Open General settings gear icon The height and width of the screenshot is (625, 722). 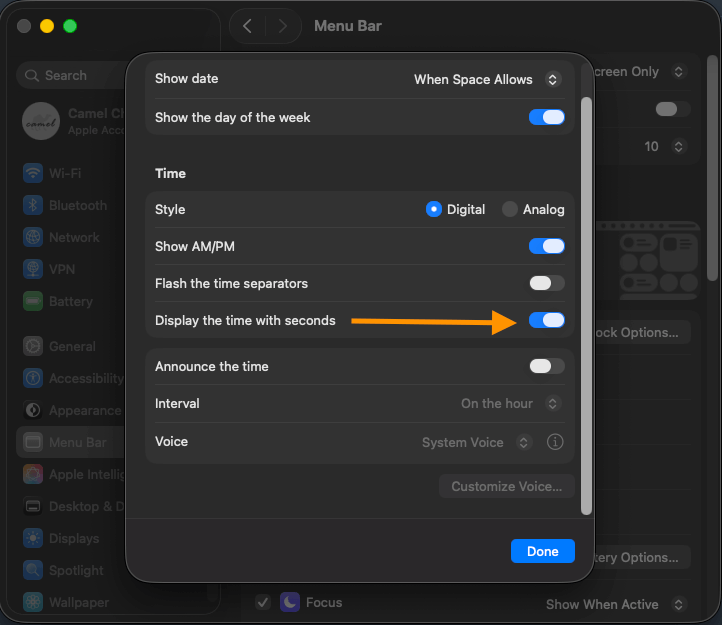click(33, 346)
